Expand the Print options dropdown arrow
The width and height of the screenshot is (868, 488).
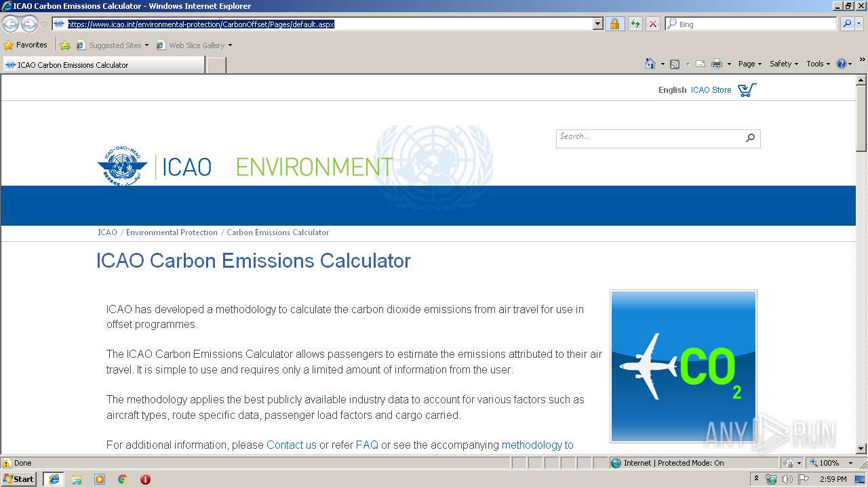coord(729,64)
